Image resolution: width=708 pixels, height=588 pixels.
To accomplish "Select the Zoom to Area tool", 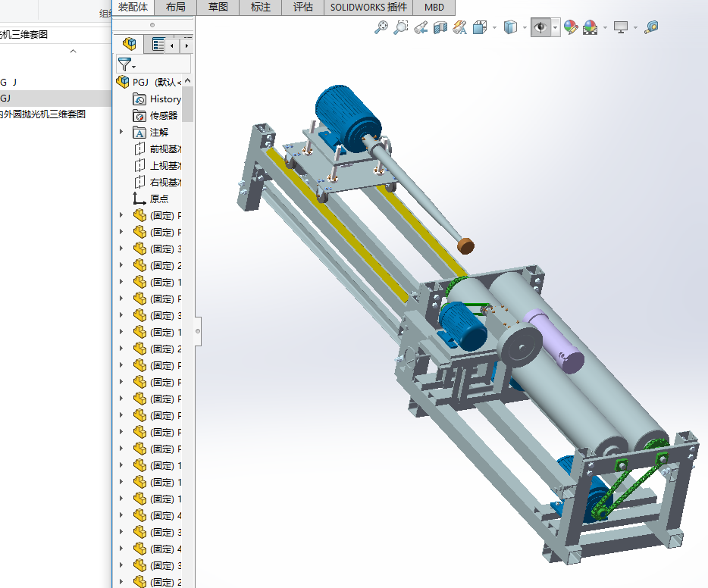I will [401, 27].
